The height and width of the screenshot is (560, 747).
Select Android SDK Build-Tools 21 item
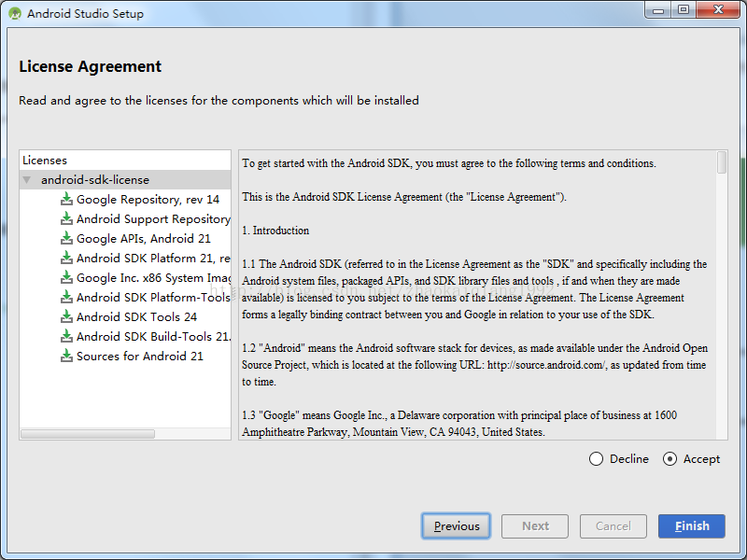[153, 336]
